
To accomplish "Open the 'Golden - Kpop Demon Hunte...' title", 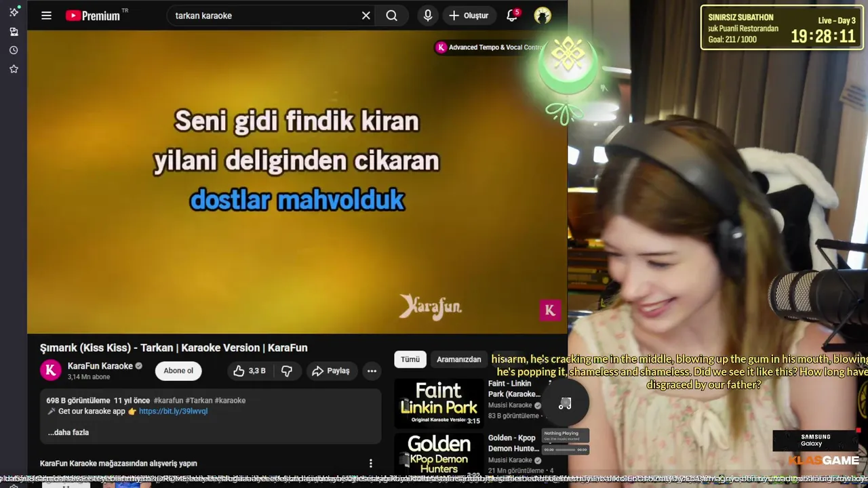I will (x=514, y=443).
